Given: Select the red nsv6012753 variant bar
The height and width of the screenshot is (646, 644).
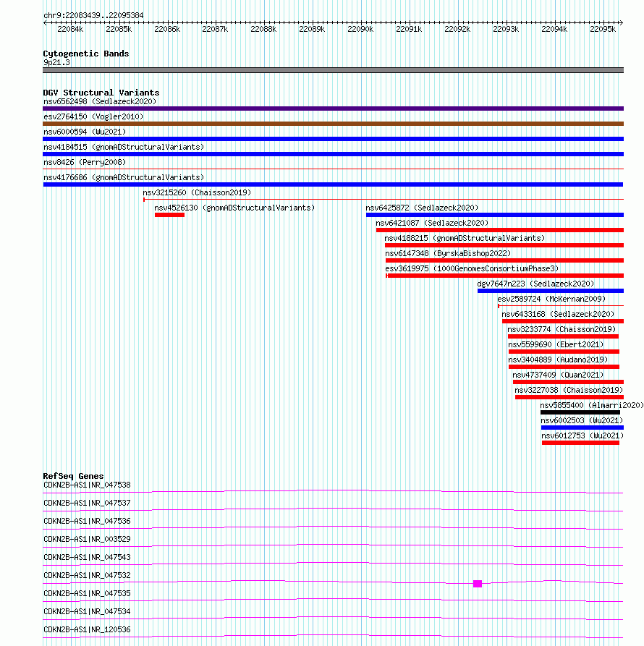Looking at the screenshot, I should coord(580,443).
